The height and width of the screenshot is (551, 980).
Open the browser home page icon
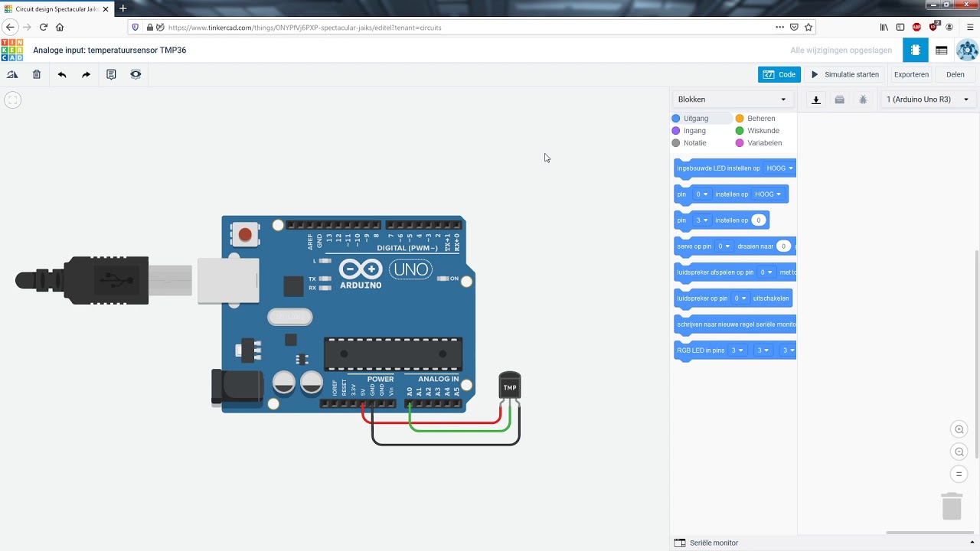(60, 27)
